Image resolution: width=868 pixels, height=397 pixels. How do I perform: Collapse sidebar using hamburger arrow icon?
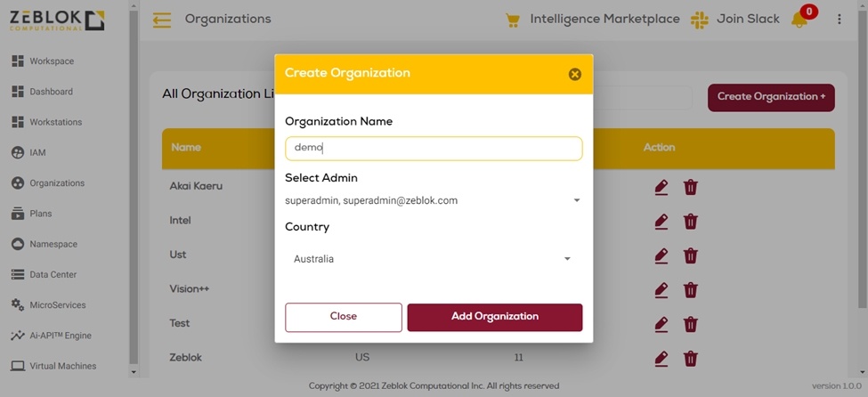point(161,20)
